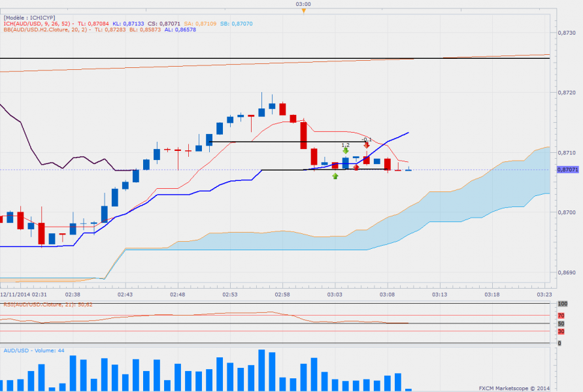Click the RSI(AUD/USD.Cloture) indicator label
Image resolution: width=583 pixels, height=392 pixels.
click(x=47, y=304)
